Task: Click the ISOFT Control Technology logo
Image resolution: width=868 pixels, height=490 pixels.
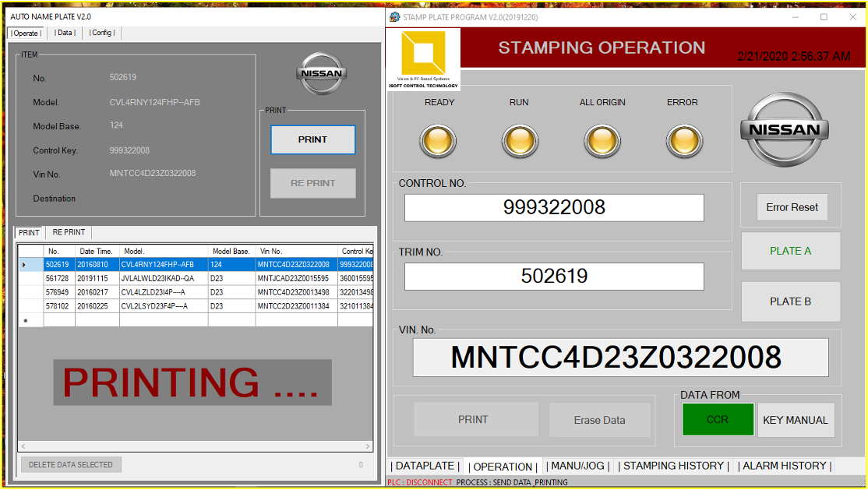Action: (x=423, y=59)
